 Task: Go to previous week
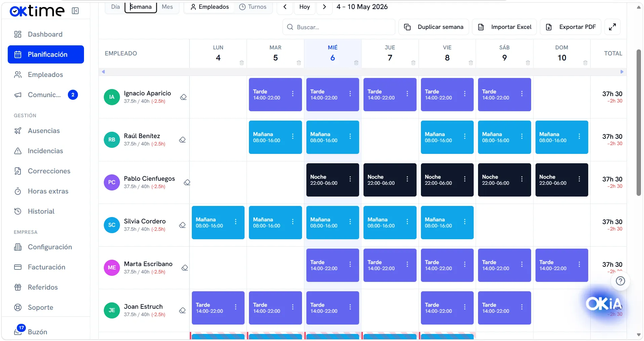click(x=285, y=7)
